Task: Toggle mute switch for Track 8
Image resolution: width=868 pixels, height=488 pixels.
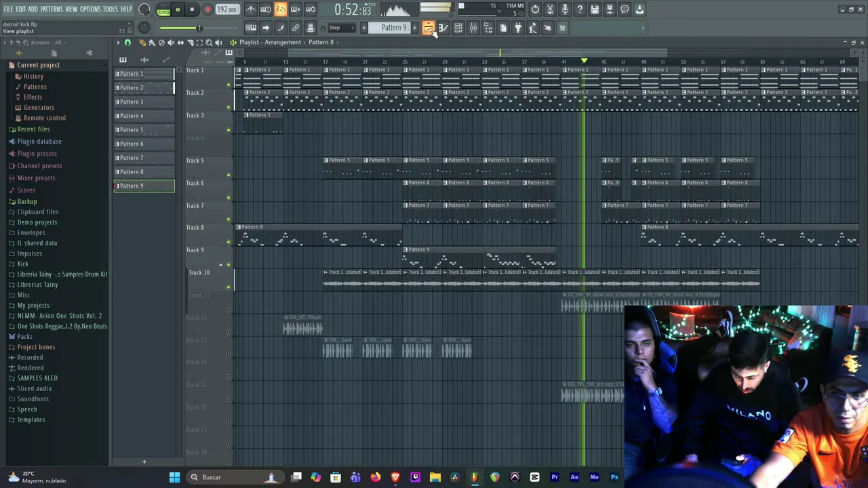Action: tap(229, 242)
